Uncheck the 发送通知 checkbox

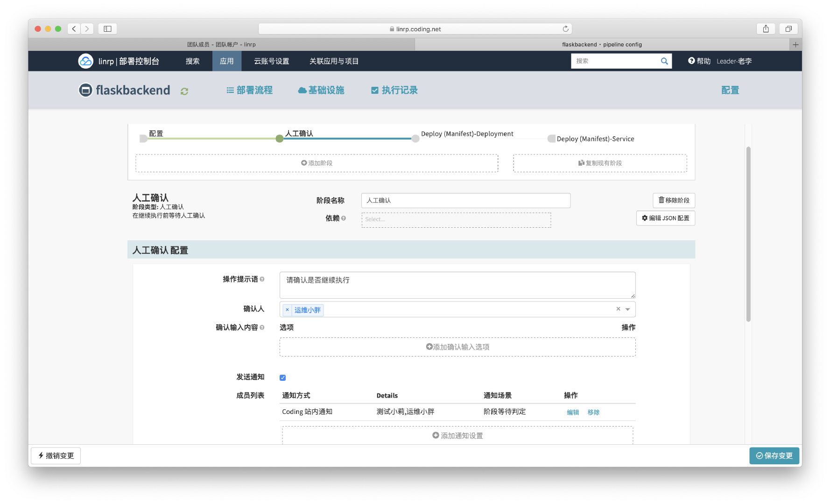[282, 378]
